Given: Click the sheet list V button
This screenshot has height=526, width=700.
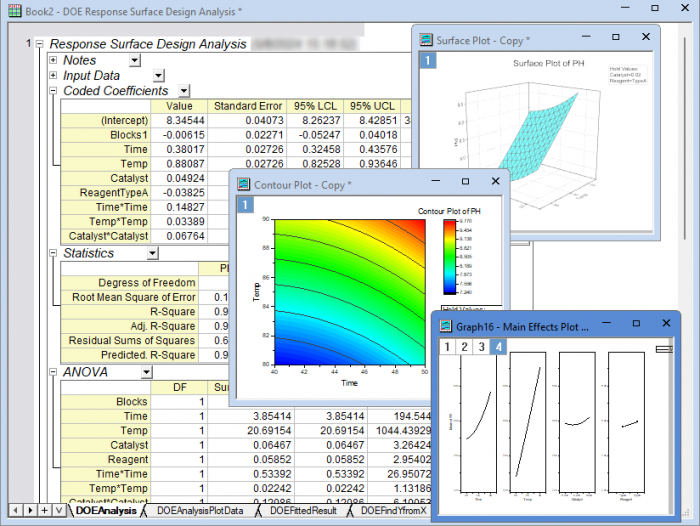Looking at the screenshot, I should click(59, 511).
